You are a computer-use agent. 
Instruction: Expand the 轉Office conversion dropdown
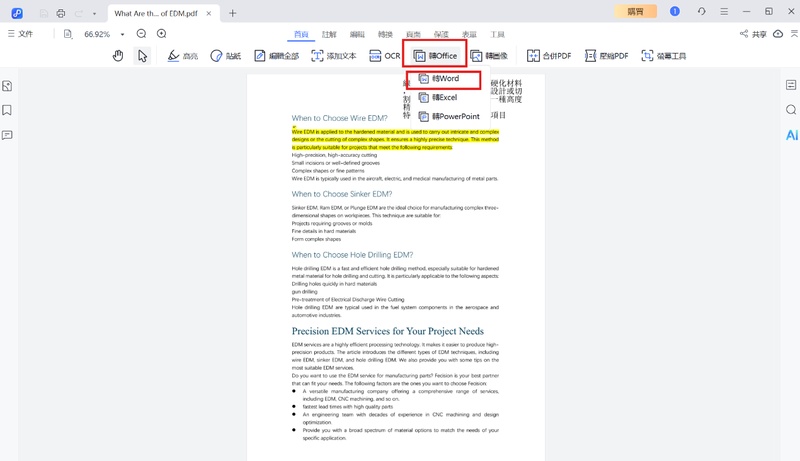(435, 56)
